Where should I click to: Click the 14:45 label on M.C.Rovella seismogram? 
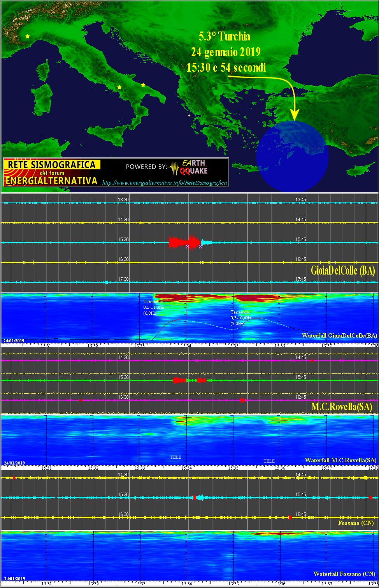300,357
